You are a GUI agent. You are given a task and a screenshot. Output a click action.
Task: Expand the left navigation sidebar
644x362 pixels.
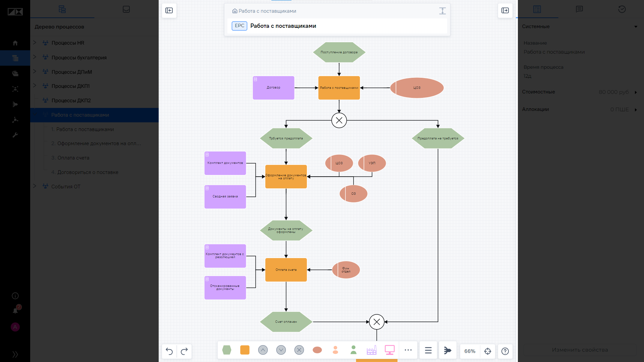[x=15, y=354]
